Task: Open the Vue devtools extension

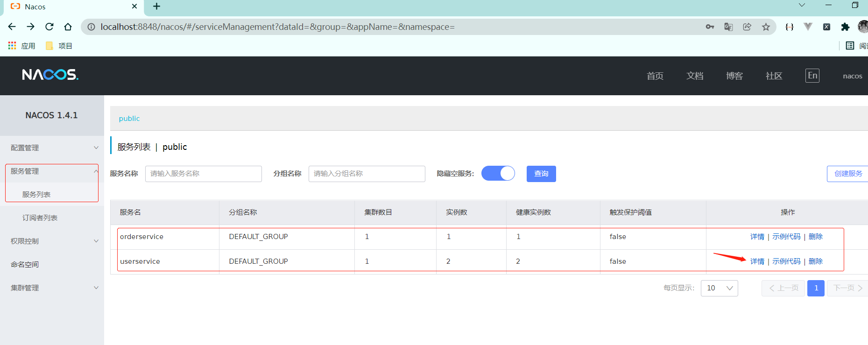Action: tap(808, 27)
